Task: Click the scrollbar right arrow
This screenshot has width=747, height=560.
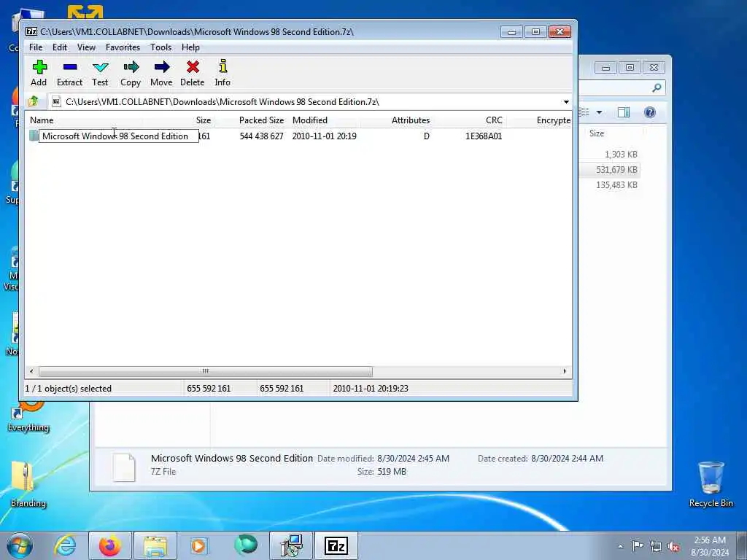Action: 565,371
